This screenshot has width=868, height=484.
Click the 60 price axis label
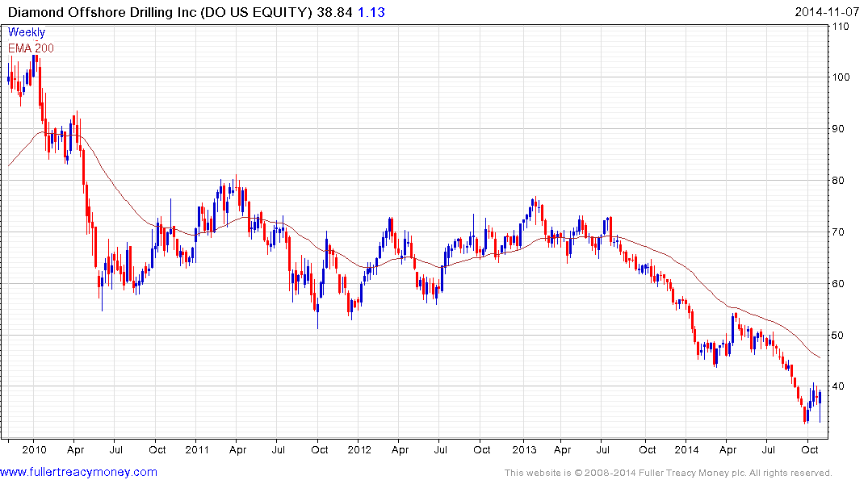coord(838,284)
